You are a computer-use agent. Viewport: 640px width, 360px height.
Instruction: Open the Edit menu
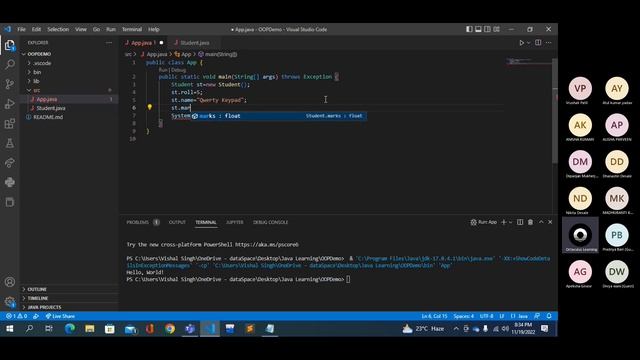[36, 29]
